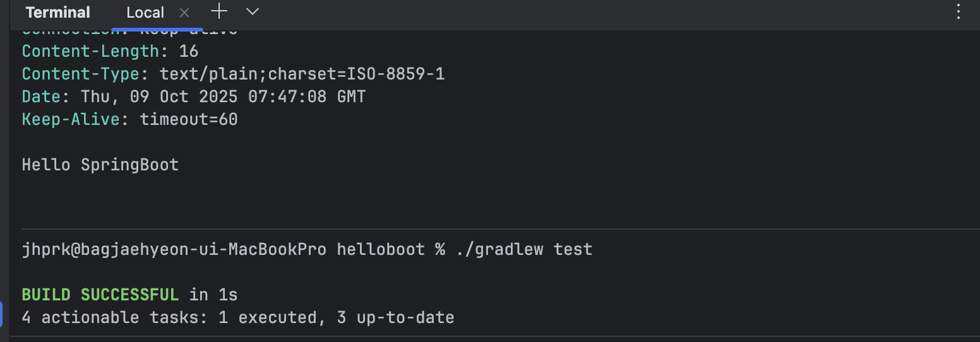
Task: Click the Hello SpringBoot response body
Action: tap(100, 165)
